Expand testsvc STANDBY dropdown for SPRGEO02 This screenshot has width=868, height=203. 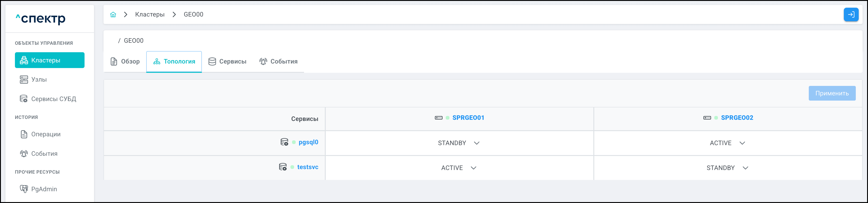(727, 168)
